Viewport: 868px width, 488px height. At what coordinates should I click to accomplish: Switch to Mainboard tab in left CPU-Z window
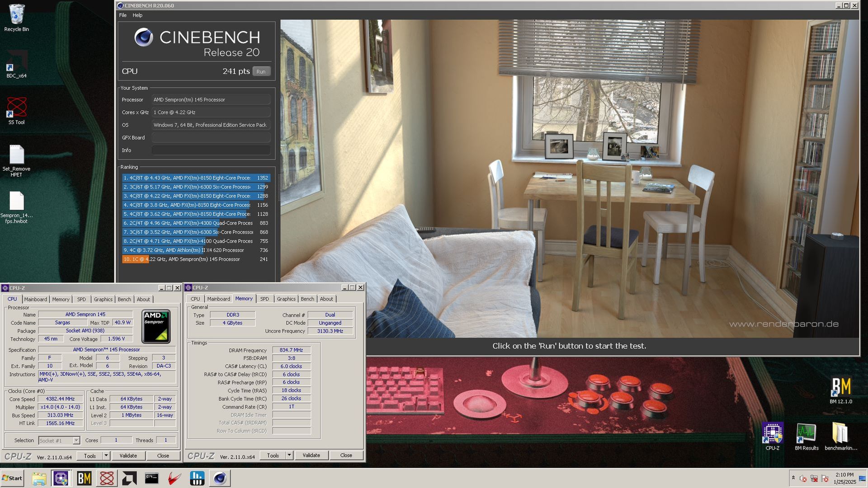click(x=35, y=300)
